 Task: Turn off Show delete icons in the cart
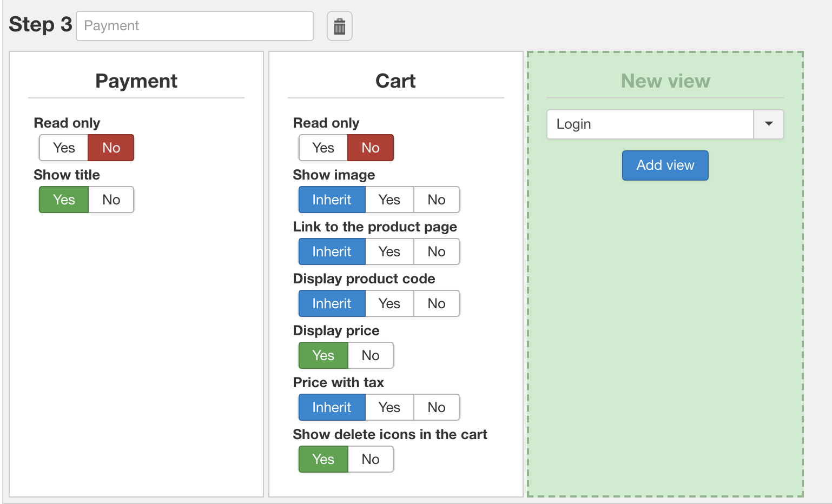(371, 459)
